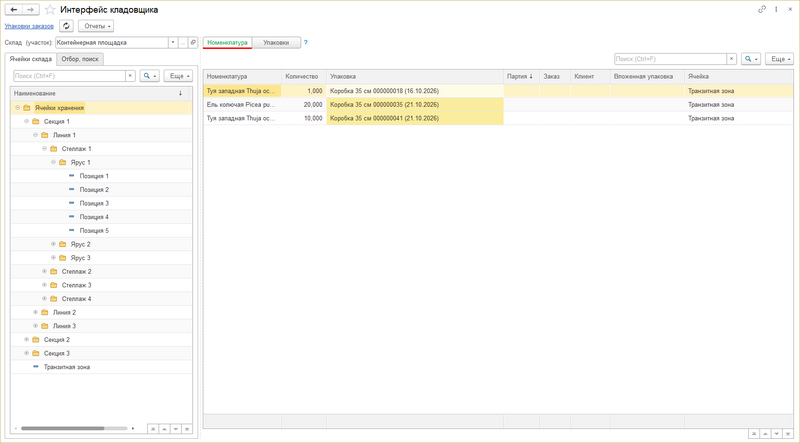The height and width of the screenshot is (443, 800).
Task: Move up in the right table
Action: 765,434
